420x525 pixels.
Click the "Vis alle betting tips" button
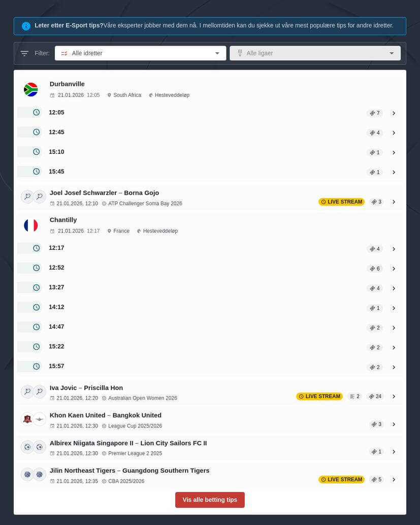click(210, 500)
